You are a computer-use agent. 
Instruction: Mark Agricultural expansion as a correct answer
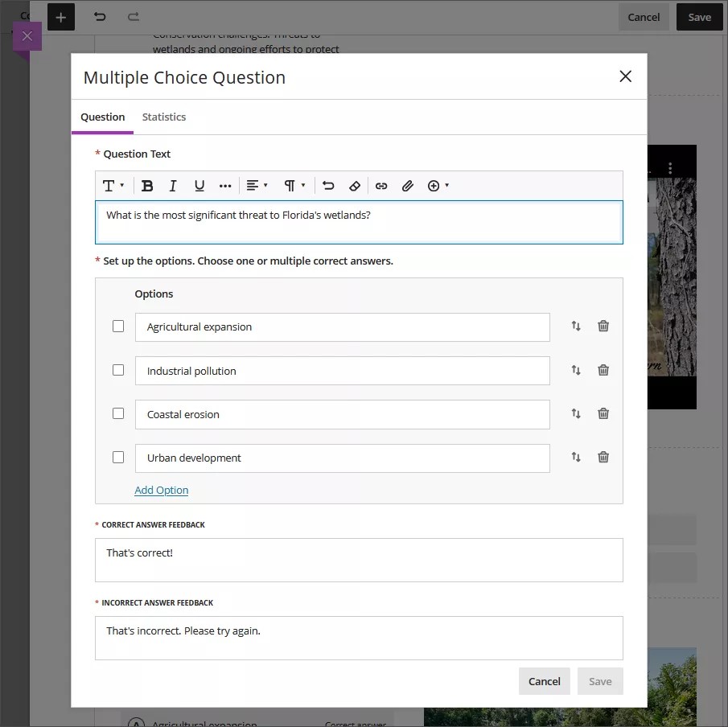pos(118,326)
